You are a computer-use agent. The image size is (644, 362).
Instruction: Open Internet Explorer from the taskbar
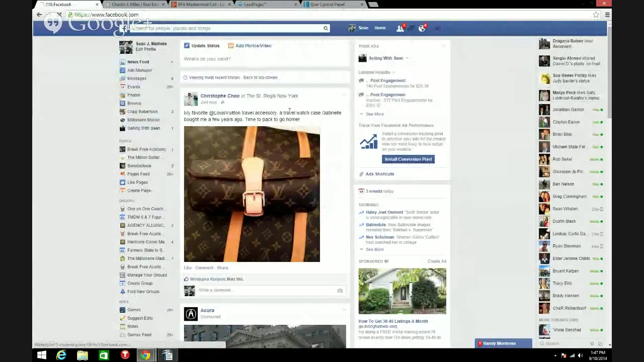pyautogui.click(x=61, y=355)
